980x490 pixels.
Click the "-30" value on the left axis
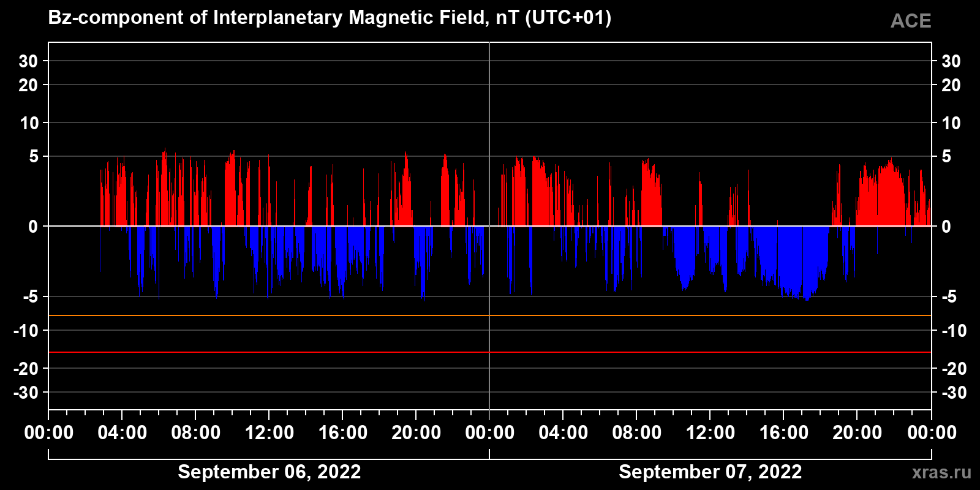[x=26, y=393]
